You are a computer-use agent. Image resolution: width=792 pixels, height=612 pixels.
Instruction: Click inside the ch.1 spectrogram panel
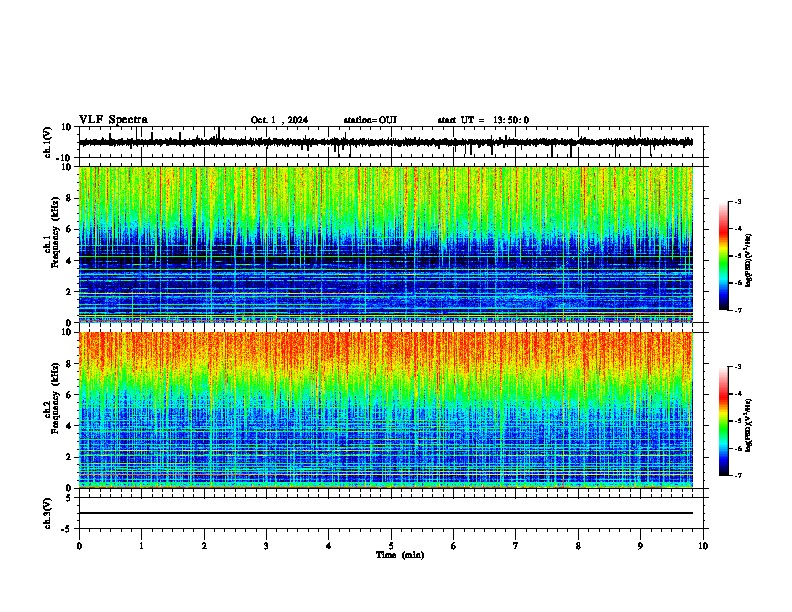[x=386, y=244]
